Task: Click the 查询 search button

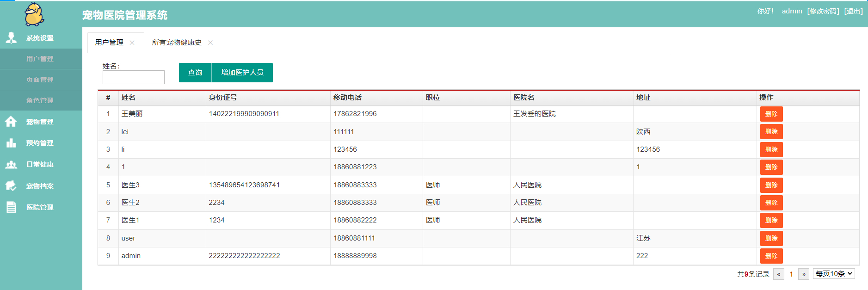Action: click(195, 73)
